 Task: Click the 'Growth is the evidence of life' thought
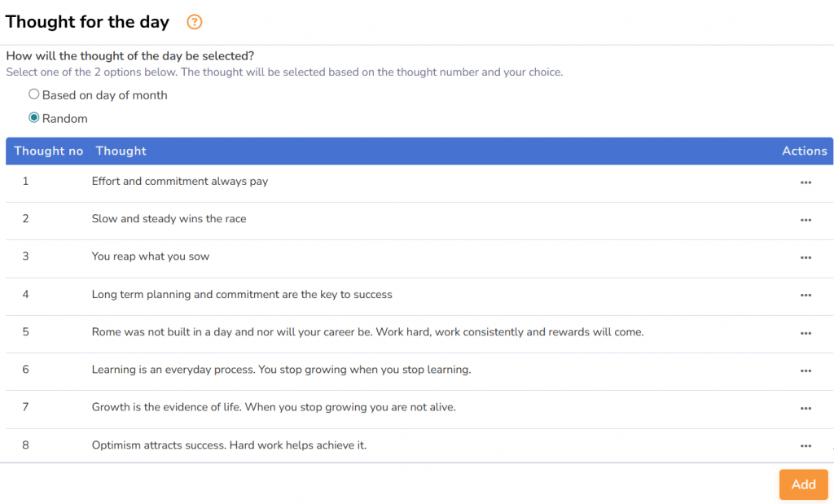[x=274, y=407]
